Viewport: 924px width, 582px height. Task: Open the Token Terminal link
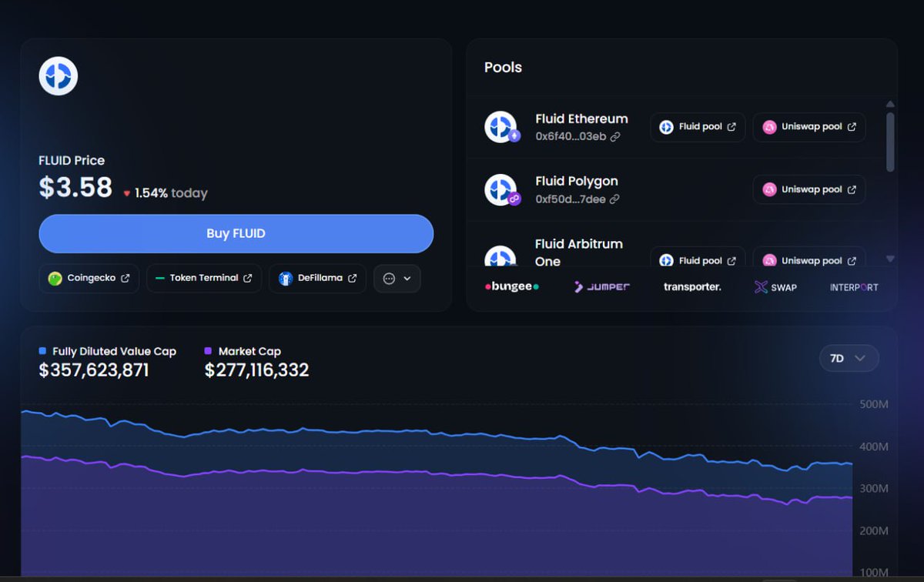204,278
